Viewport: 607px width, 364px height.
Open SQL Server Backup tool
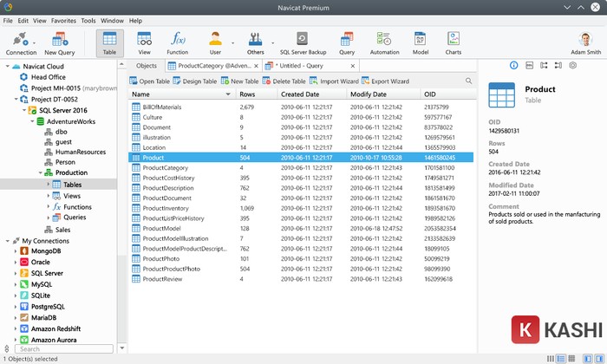[x=302, y=42]
